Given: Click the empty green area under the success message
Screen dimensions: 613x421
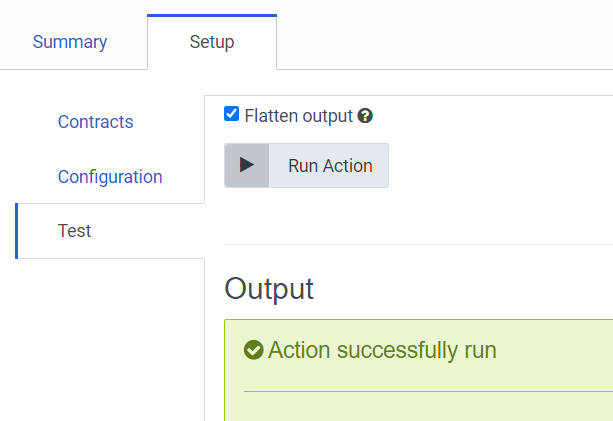Looking at the screenshot, I should click(428, 407).
